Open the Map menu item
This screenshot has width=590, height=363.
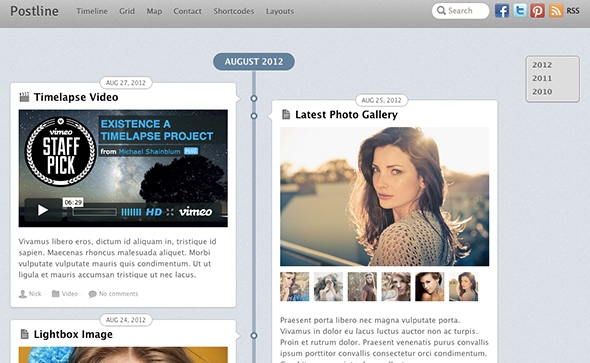pyautogui.click(x=154, y=11)
